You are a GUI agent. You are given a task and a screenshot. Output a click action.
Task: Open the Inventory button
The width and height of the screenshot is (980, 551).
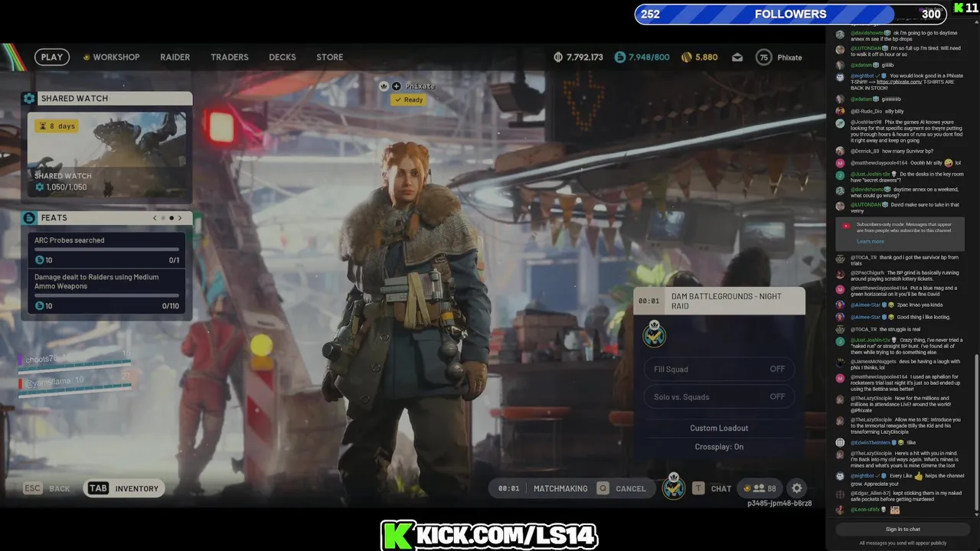pyautogui.click(x=124, y=488)
